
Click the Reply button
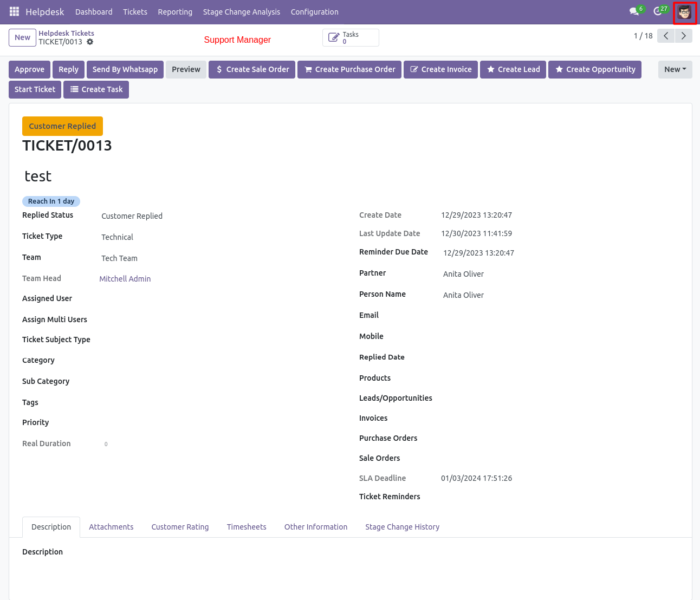pyautogui.click(x=68, y=69)
